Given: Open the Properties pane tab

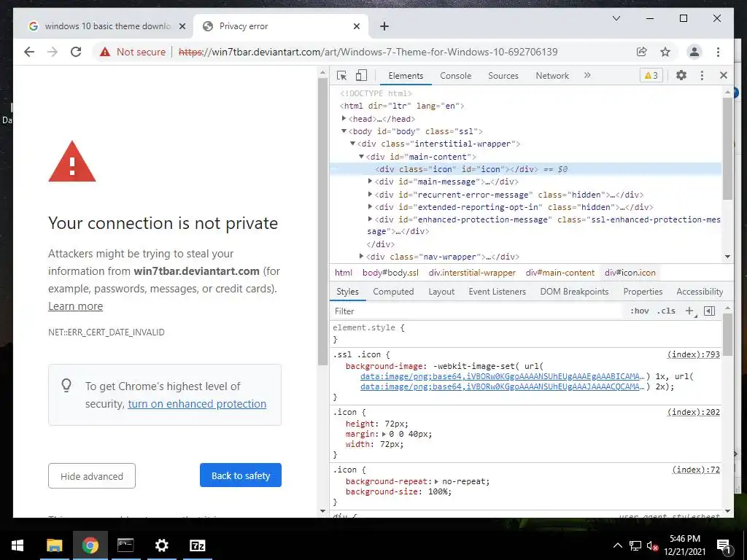Looking at the screenshot, I should click(643, 292).
